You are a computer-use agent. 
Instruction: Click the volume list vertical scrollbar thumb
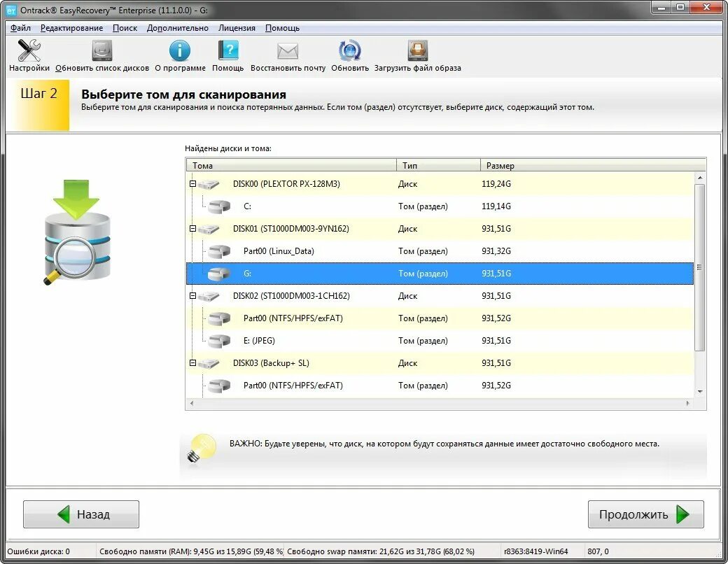click(700, 267)
